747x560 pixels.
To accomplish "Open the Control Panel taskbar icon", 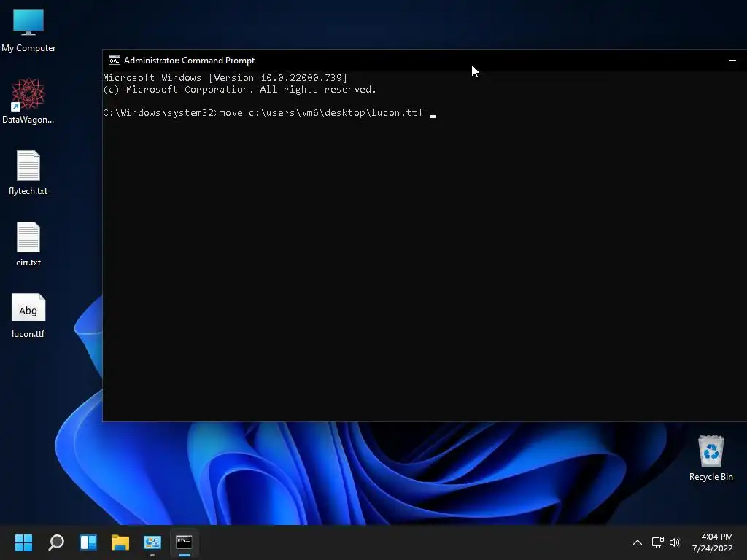I will 152,542.
